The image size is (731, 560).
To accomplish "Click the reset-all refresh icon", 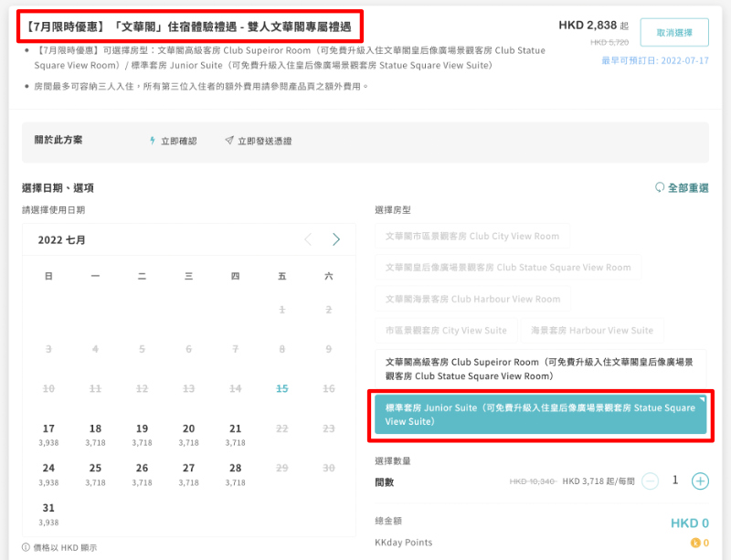I will click(659, 187).
